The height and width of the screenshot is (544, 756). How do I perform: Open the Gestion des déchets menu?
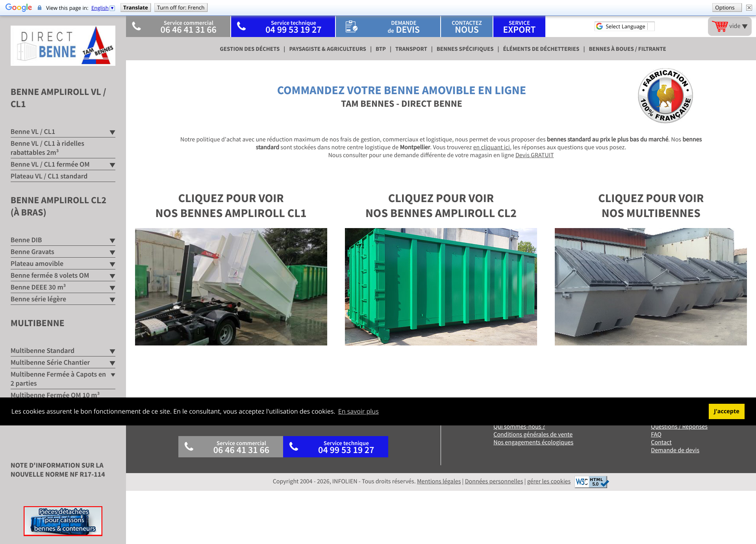(250, 49)
